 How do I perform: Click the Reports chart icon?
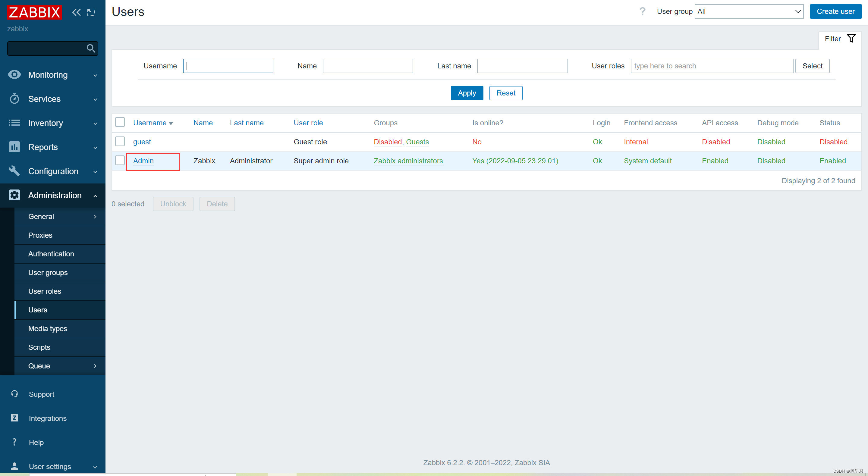click(14, 147)
